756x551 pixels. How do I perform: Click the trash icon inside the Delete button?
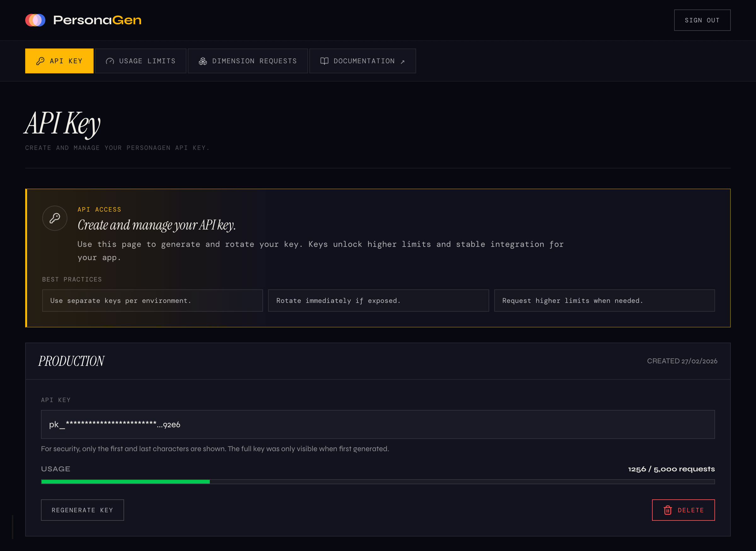(x=667, y=510)
